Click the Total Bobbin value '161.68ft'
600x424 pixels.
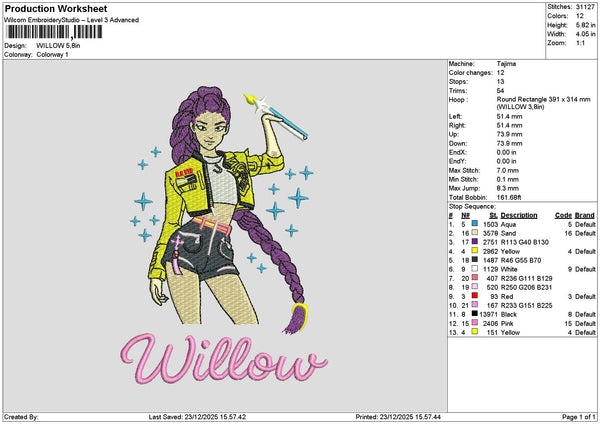pos(509,197)
